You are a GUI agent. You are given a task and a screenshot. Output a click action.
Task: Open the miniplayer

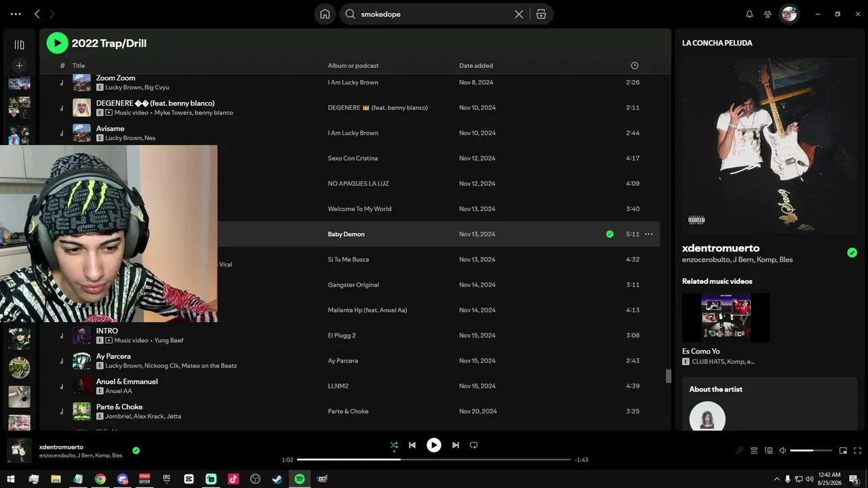[x=844, y=451]
